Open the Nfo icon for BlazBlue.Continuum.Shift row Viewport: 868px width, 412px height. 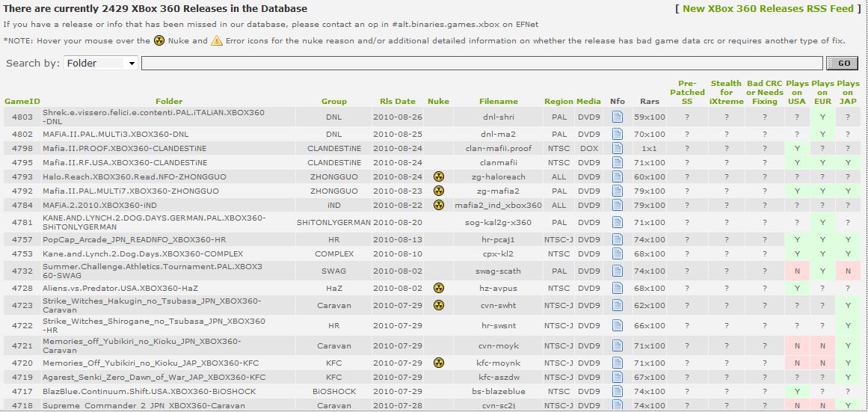tap(618, 392)
